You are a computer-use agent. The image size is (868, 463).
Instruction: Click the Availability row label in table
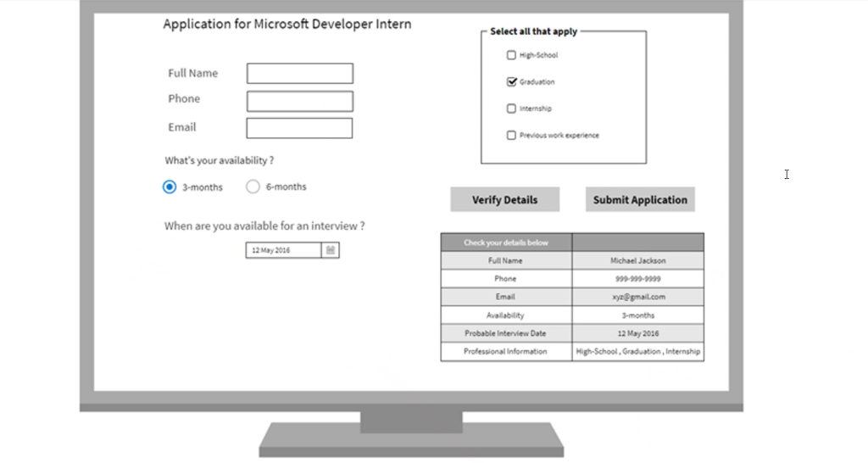(505, 315)
